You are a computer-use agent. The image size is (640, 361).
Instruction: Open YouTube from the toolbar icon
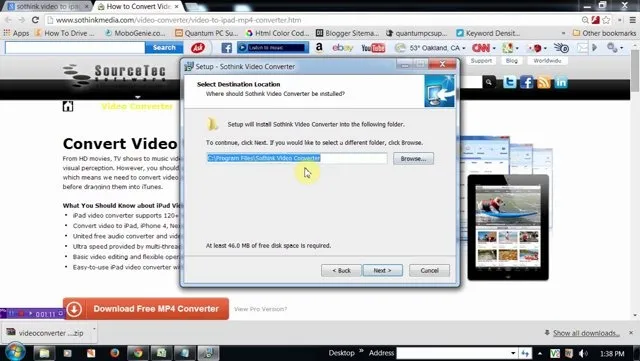(373, 48)
